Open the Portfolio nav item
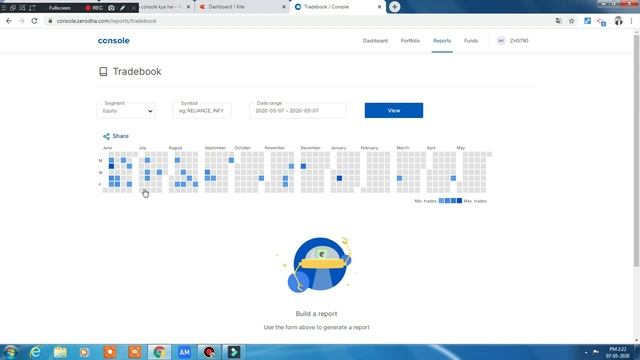Viewport: 640px width, 360px height. 410,41
